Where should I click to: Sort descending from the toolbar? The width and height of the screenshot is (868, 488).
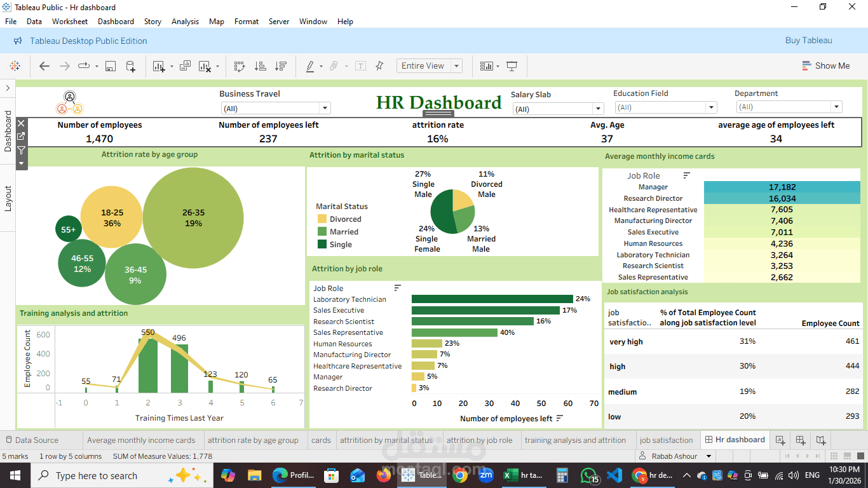[280, 66]
